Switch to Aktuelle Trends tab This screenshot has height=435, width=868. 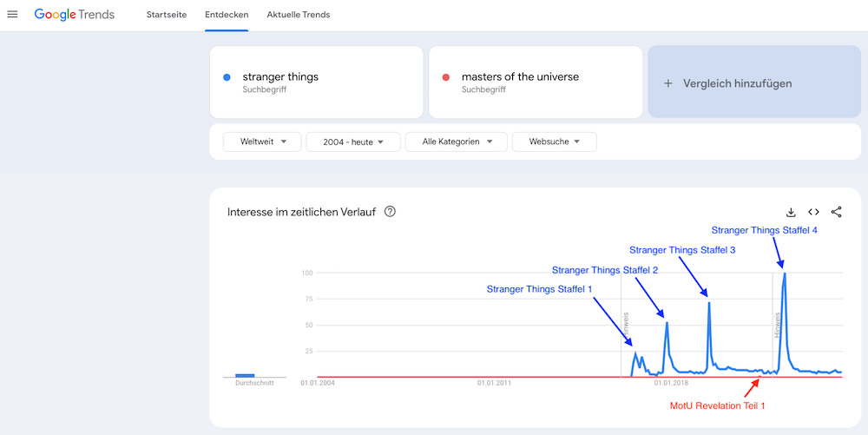299,15
